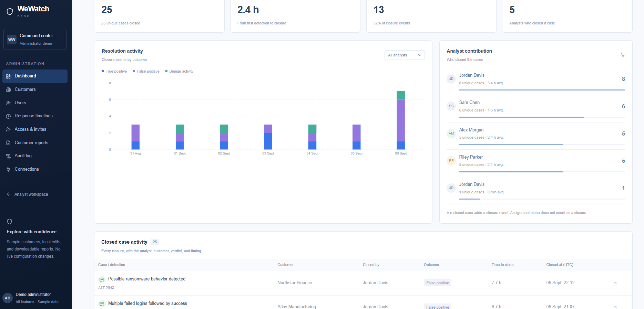Click the Response timelines clock icon
The width and height of the screenshot is (644, 309).
click(x=8, y=116)
